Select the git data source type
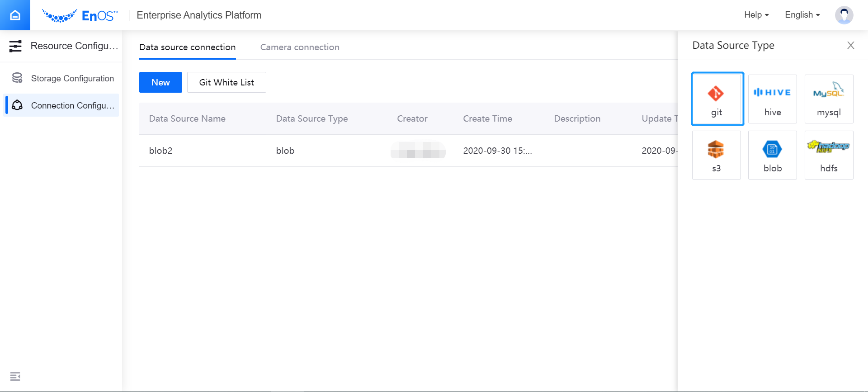This screenshot has height=392, width=868. [717, 99]
